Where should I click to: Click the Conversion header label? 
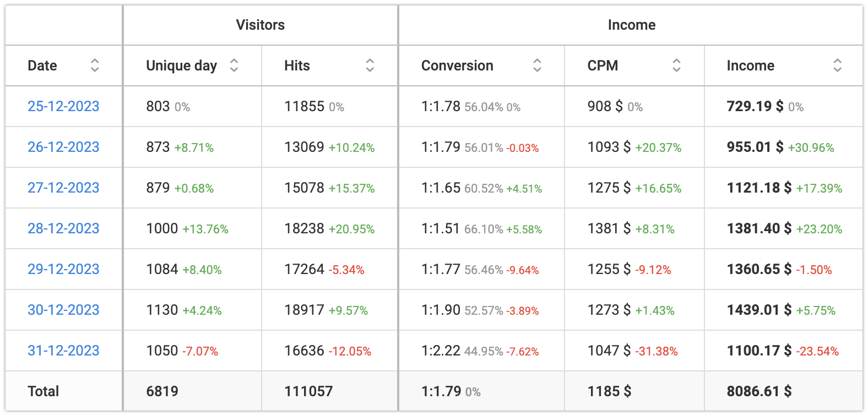click(458, 65)
